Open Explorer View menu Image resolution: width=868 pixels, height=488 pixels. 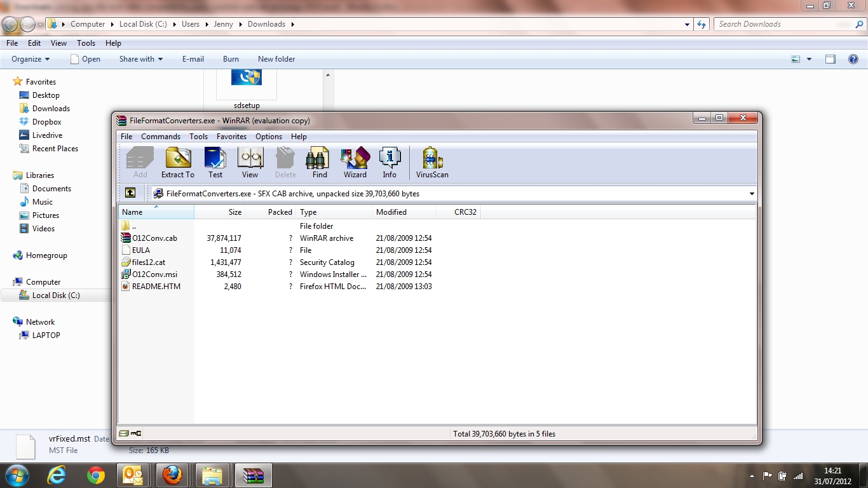58,43
